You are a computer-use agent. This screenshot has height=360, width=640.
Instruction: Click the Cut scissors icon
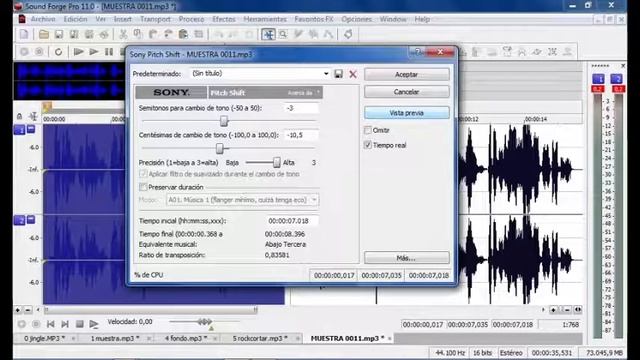coord(123,35)
